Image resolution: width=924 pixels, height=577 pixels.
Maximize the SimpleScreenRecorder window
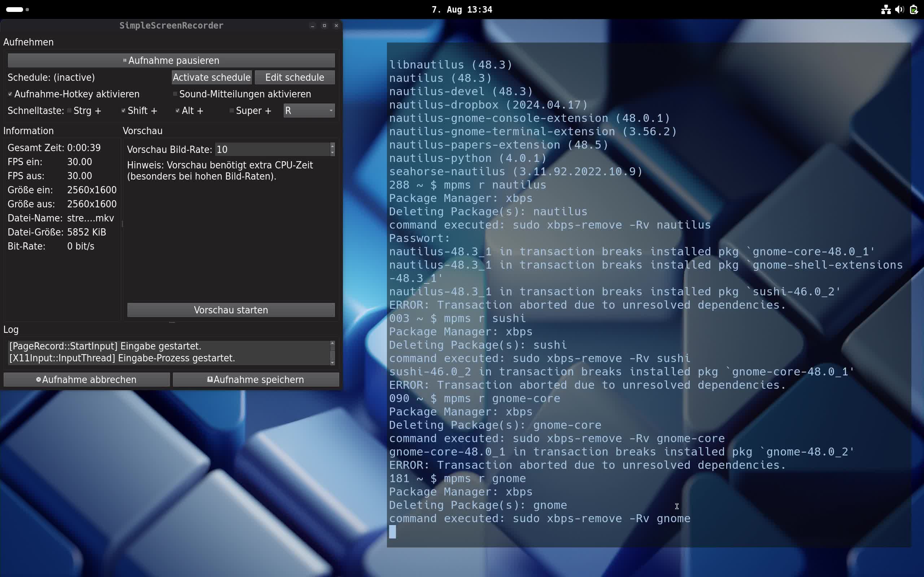pos(324,26)
